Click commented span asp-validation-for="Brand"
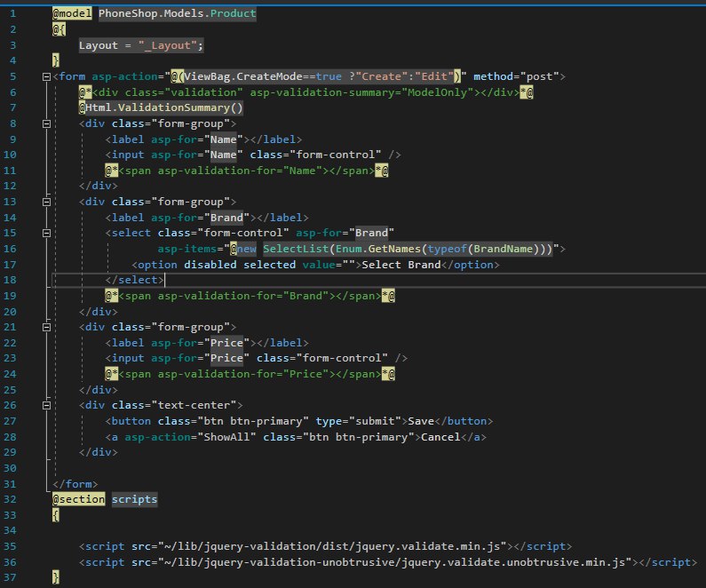 coord(250,297)
